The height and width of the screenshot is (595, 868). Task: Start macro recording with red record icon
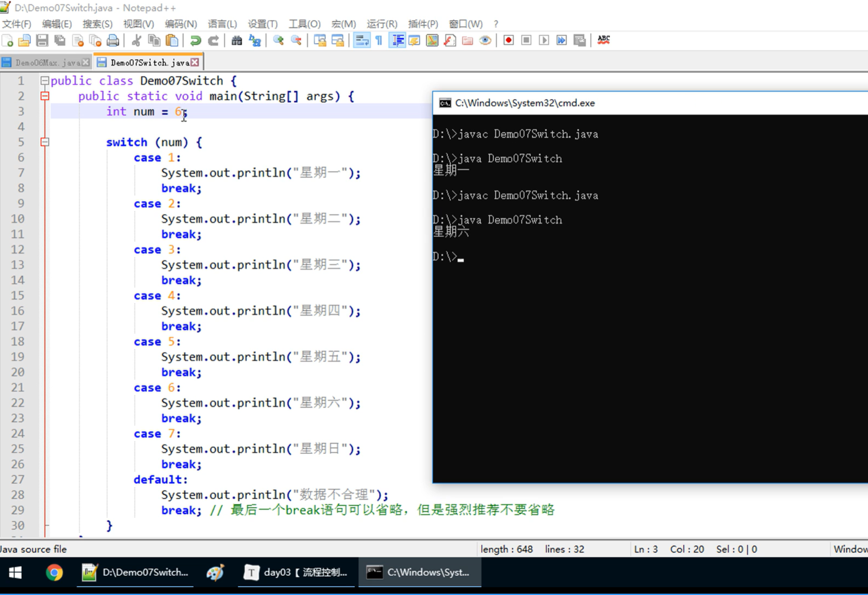pyautogui.click(x=508, y=40)
